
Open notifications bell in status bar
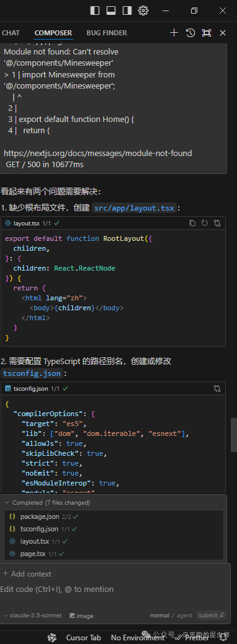click(223, 637)
